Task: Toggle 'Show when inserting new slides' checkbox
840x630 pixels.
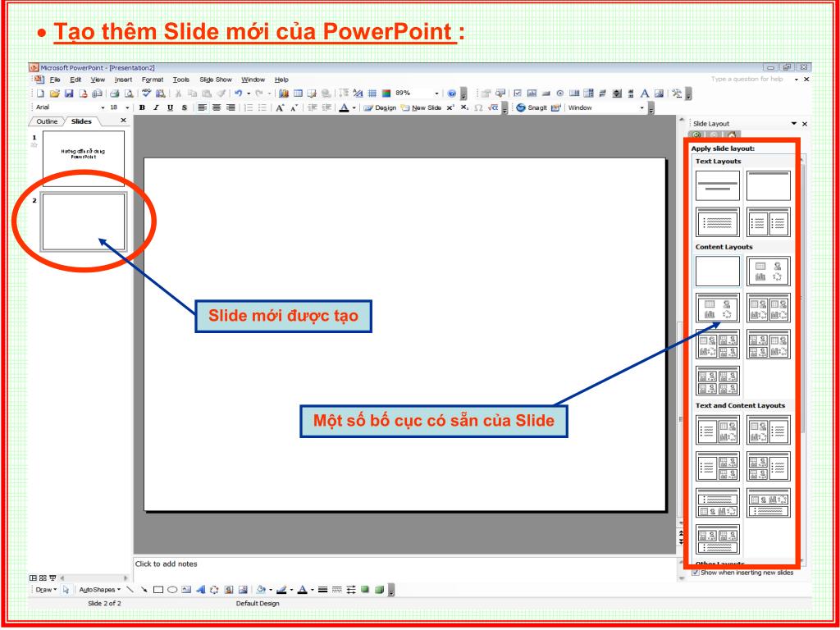Action: point(696,573)
